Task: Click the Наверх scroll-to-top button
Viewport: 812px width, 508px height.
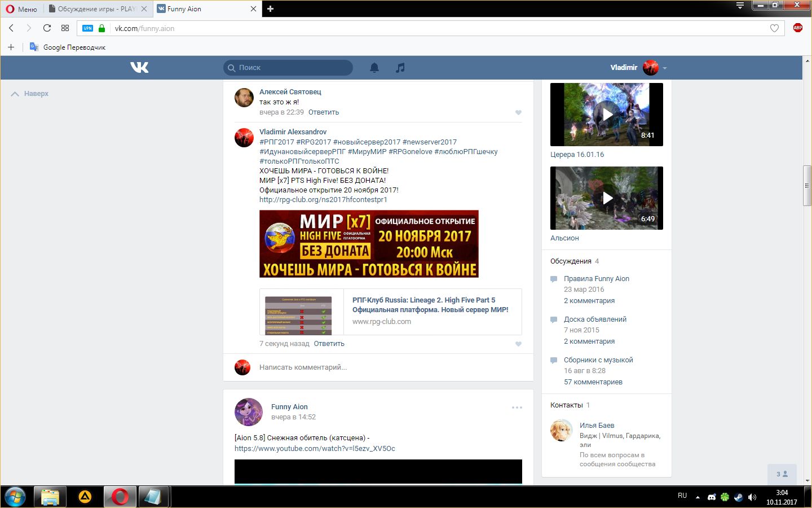Action: [x=30, y=94]
